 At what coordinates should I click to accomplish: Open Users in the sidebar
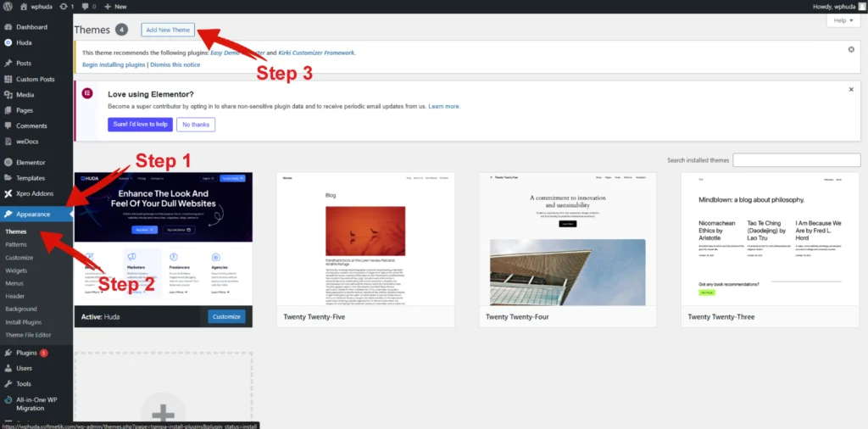click(x=24, y=368)
